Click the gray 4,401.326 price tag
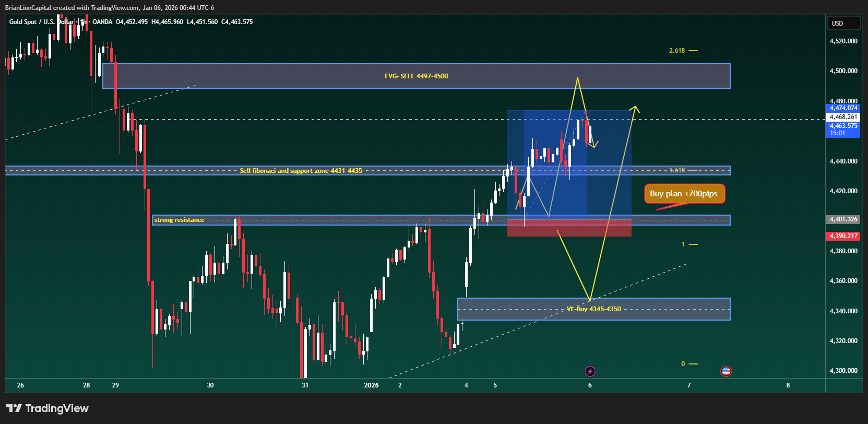Viewport: 868px width, 424px height. (x=842, y=219)
